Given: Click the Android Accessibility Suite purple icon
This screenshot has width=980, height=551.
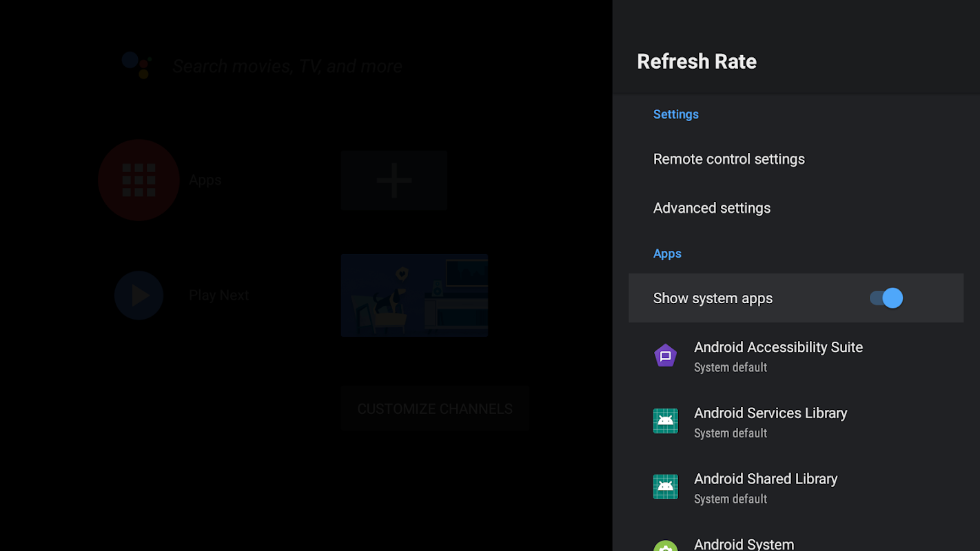Looking at the screenshot, I should click(x=665, y=356).
